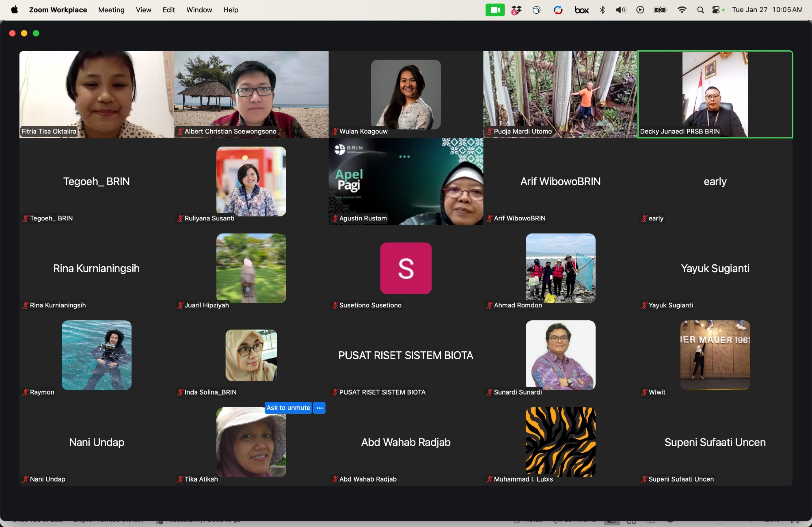Viewport: 812px width, 527px height.
Task: Open the Zoom Workplace app menu
Action: point(58,10)
